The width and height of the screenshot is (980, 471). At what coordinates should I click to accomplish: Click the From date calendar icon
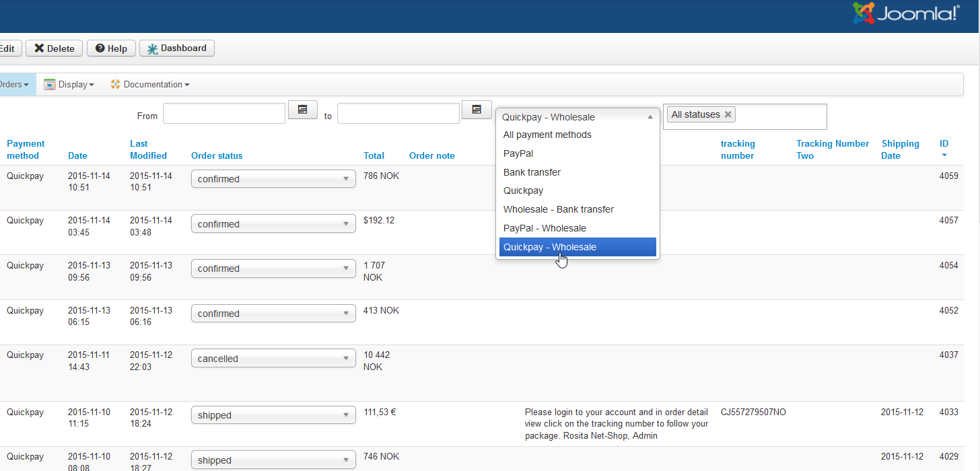click(x=303, y=110)
